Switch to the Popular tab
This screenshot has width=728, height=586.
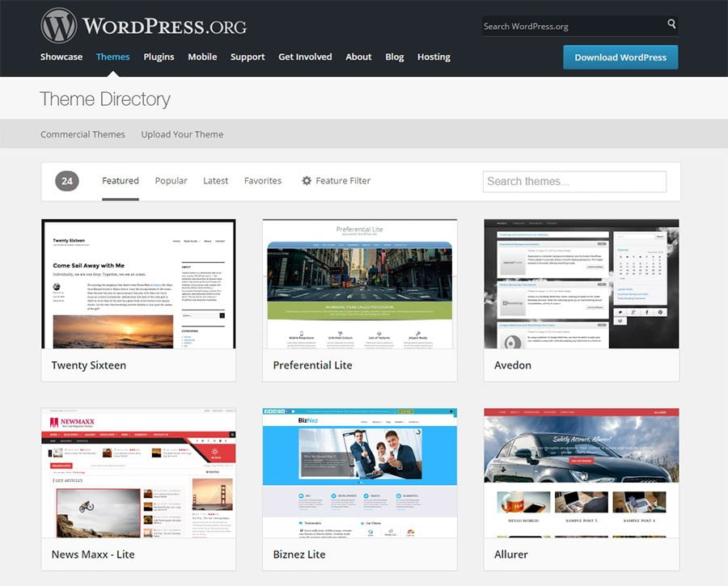(x=171, y=180)
